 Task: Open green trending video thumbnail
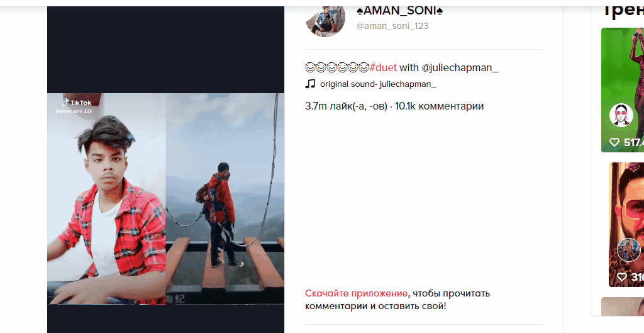point(623,89)
